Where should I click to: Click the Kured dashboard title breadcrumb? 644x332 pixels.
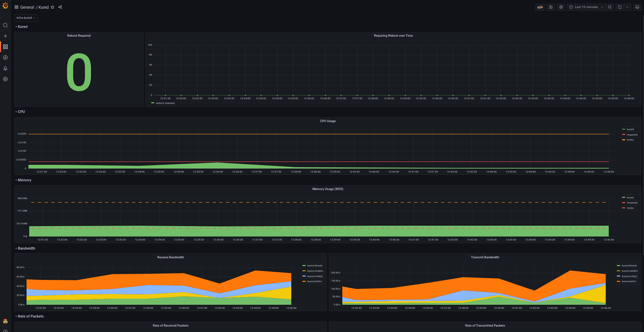tap(44, 7)
